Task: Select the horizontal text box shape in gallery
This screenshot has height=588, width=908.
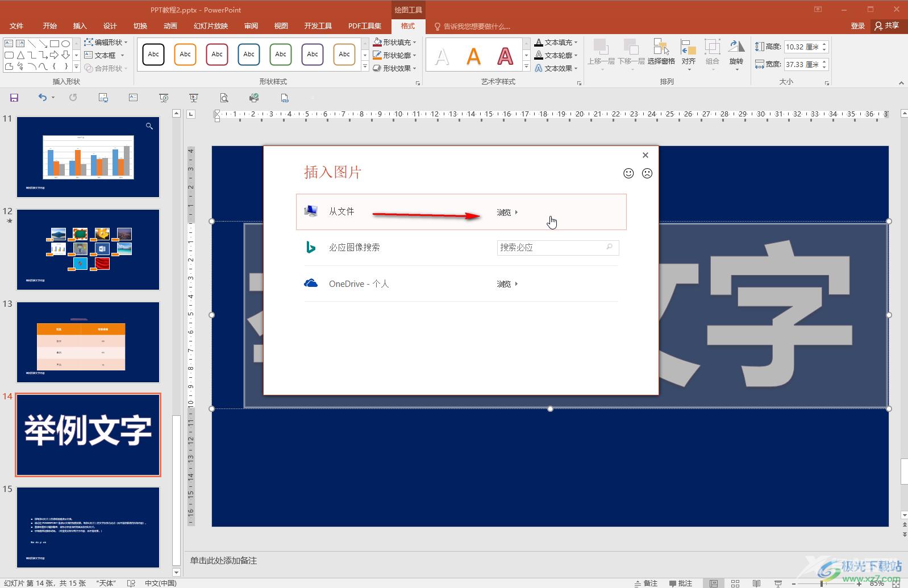Action: tap(9, 44)
